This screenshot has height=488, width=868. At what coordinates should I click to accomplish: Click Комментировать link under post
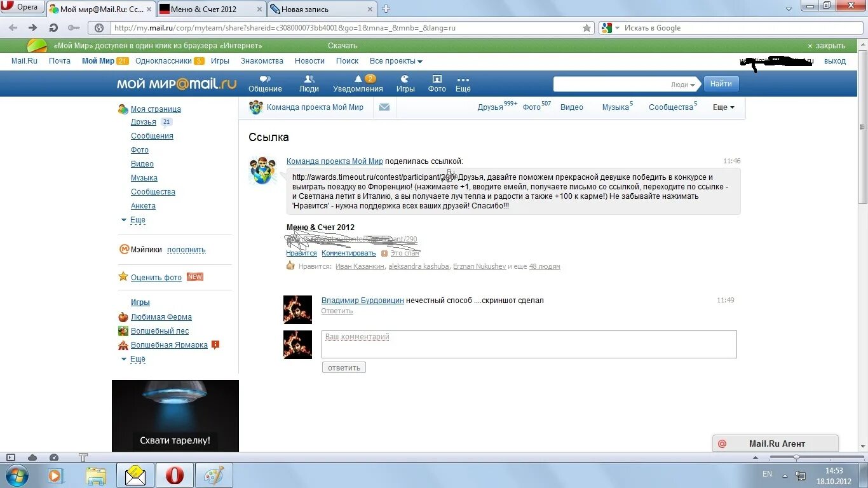point(349,254)
